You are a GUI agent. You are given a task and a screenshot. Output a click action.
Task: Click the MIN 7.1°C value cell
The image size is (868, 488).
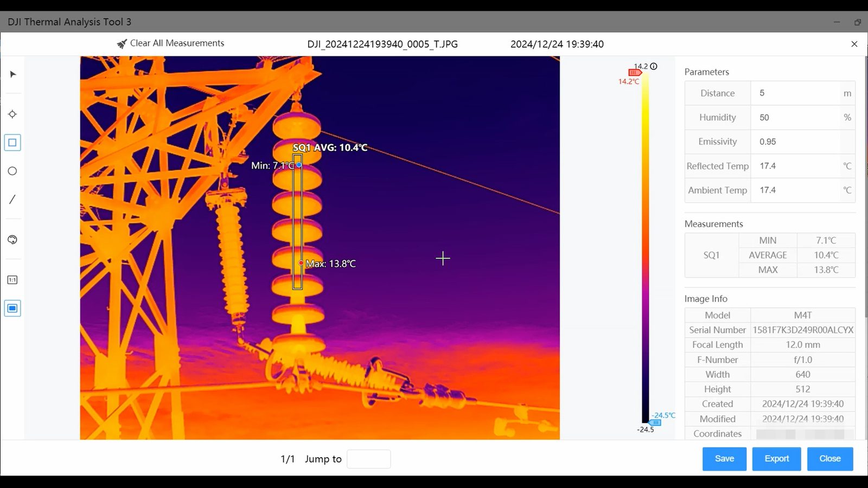tap(826, 240)
